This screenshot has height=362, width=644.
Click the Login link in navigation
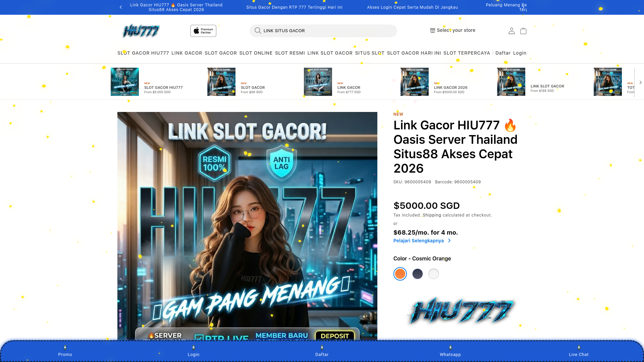click(520, 53)
